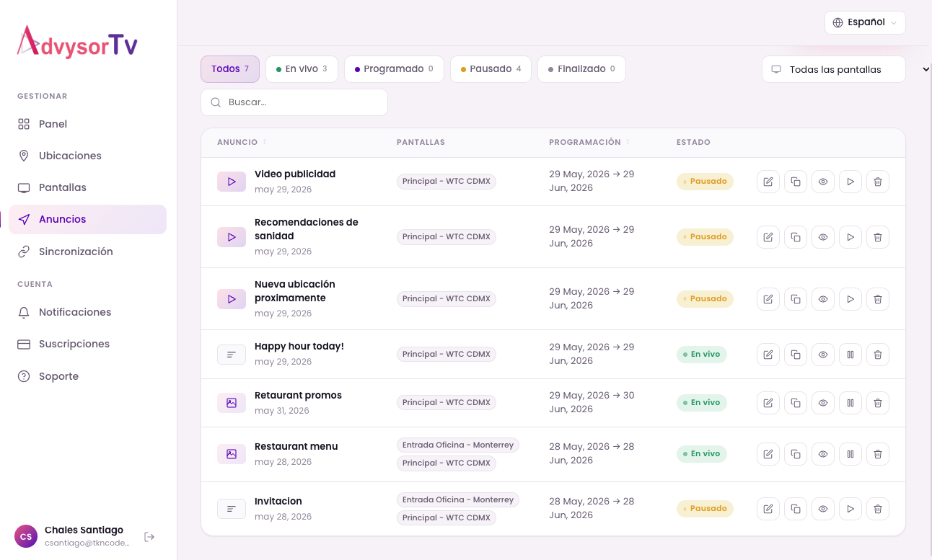Open Pantallas in sidebar
The width and height of the screenshot is (932, 560).
tap(88, 187)
